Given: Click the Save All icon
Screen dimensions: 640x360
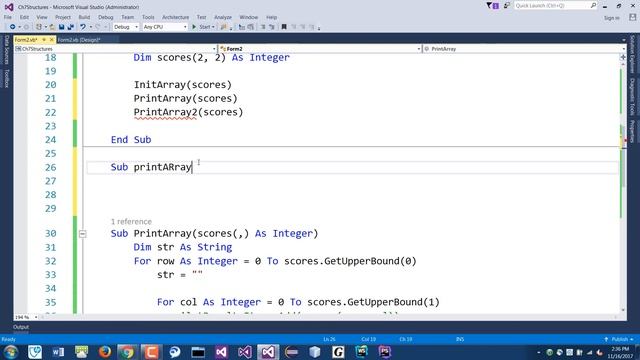Looking at the screenshot, I should point(71,27).
